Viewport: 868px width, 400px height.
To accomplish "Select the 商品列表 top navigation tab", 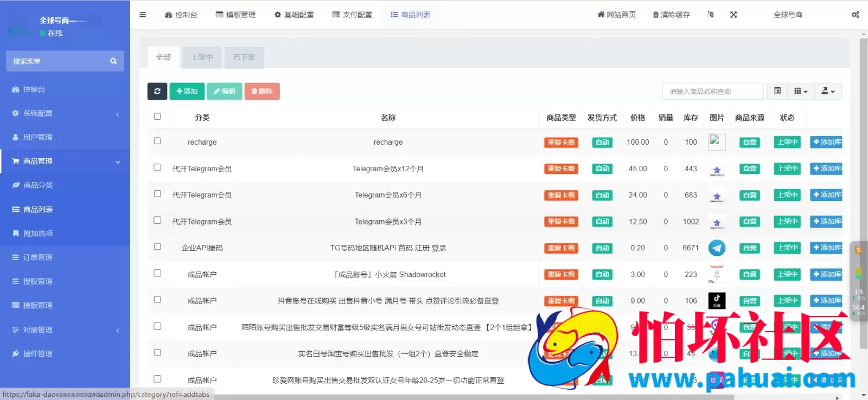I will tap(411, 15).
